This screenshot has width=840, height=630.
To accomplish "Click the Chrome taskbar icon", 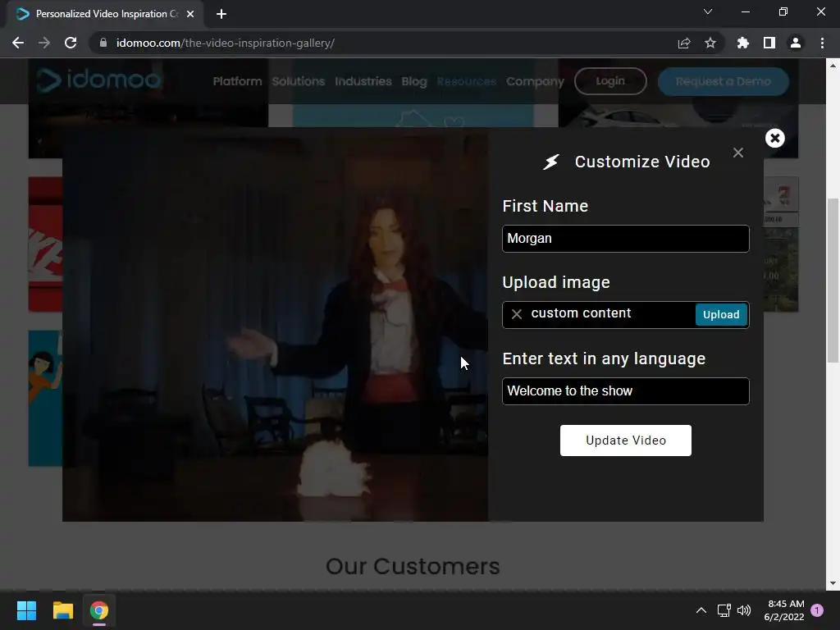I will (x=99, y=610).
